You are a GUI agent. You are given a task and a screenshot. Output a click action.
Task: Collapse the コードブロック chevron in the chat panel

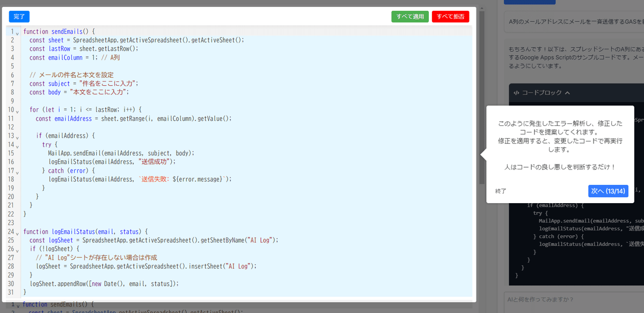[x=567, y=93]
